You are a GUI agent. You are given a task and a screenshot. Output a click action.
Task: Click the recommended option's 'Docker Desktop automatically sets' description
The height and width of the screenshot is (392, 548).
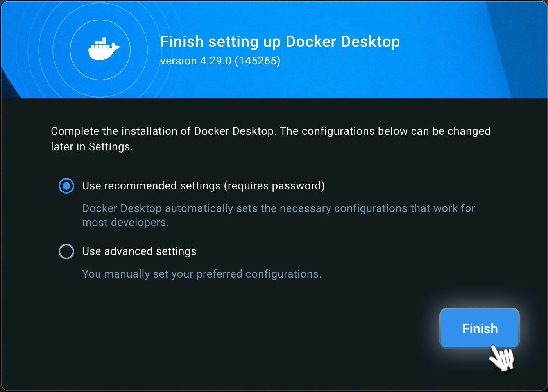pos(278,208)
